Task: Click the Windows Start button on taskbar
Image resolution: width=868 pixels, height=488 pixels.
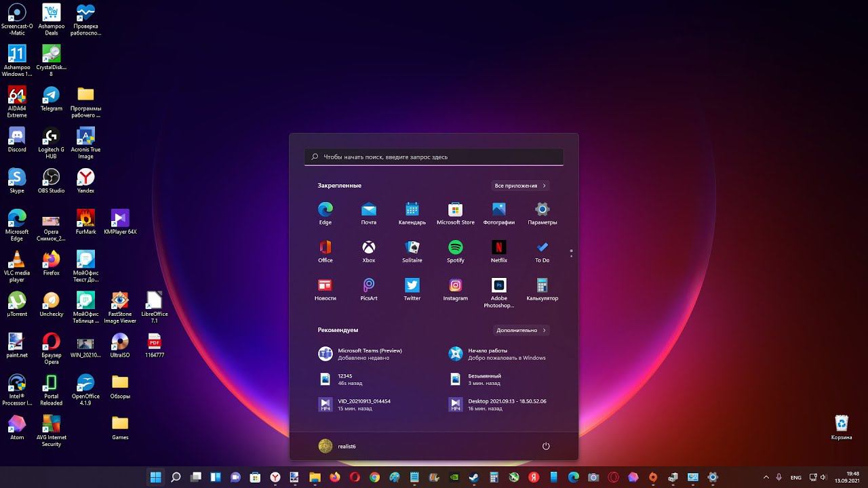Action: (x=155, y=477)
